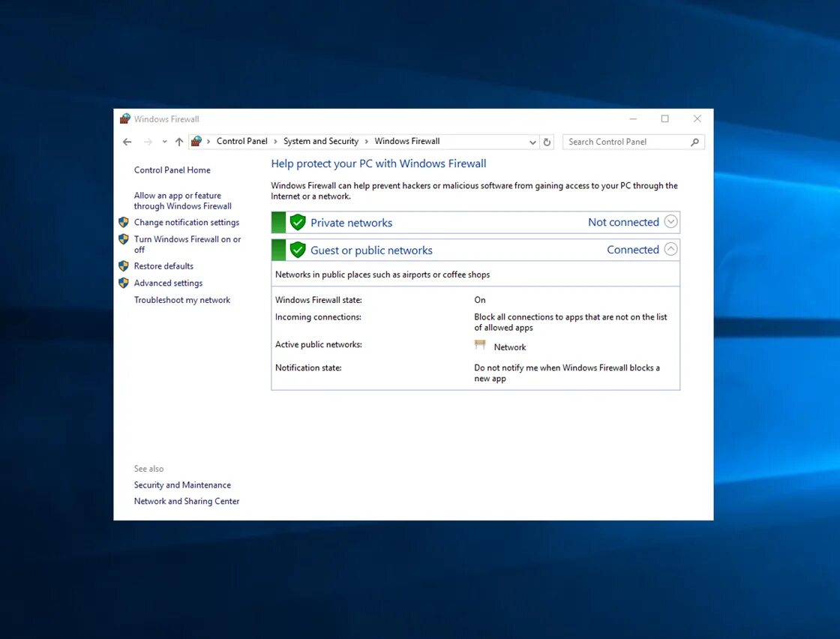Click the green shield for Private networks
This screenshot has width=840, height=639.
tap(298, 222)
